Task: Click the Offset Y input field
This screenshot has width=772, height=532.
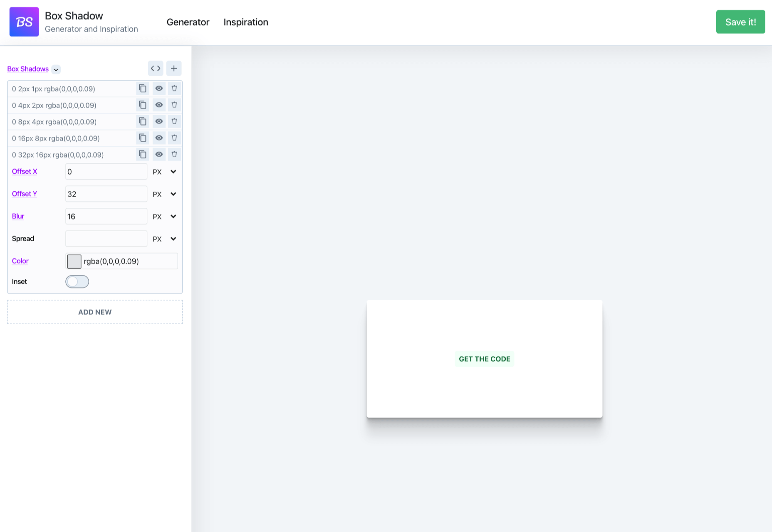Action: [x=106, y=194]
